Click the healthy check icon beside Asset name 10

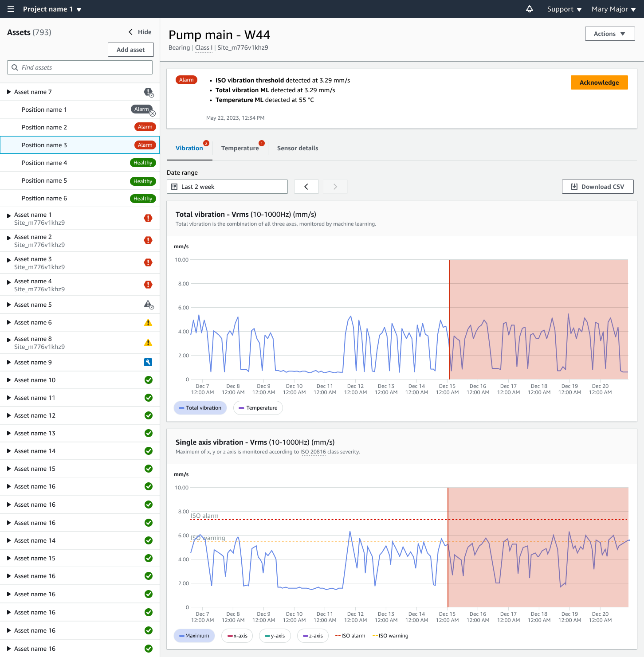click(x=148, y=380)
